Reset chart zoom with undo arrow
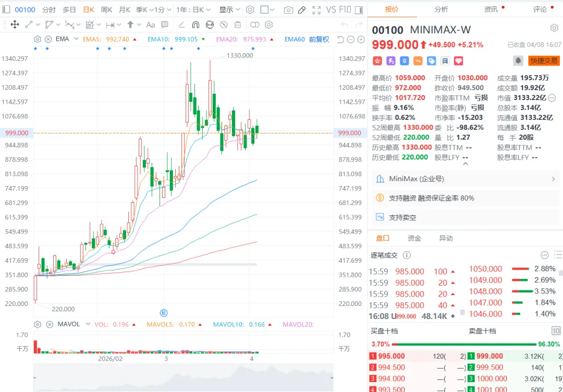The image size is (563, 392). [341, 40]
